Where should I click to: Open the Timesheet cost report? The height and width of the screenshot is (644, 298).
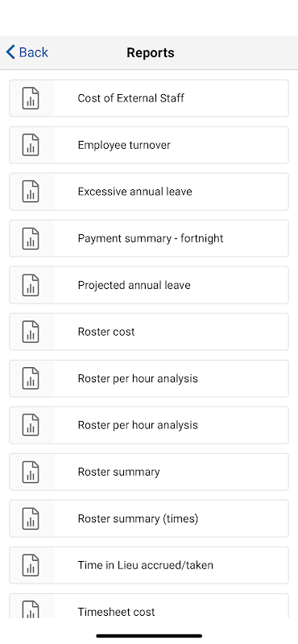click(149, 606)
